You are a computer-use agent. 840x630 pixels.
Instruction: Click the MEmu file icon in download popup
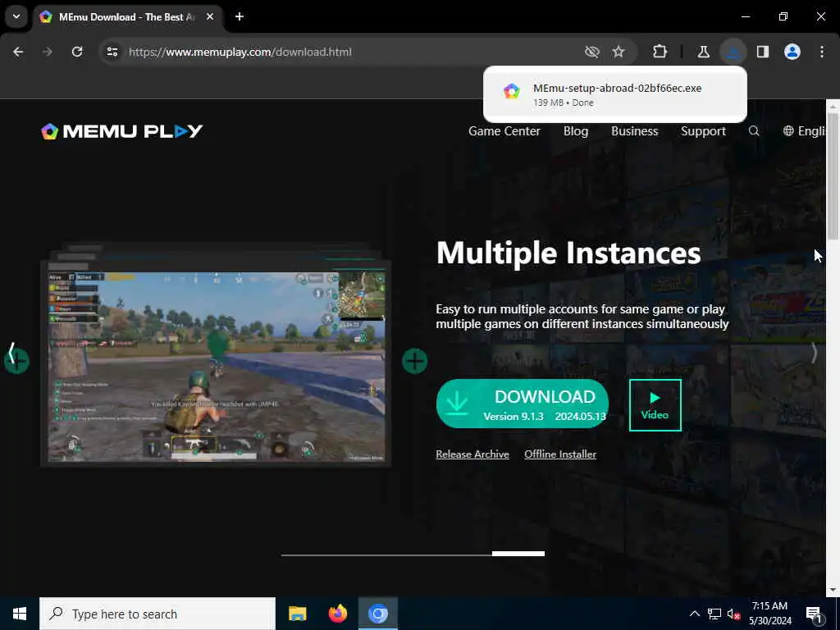point(512,92)
